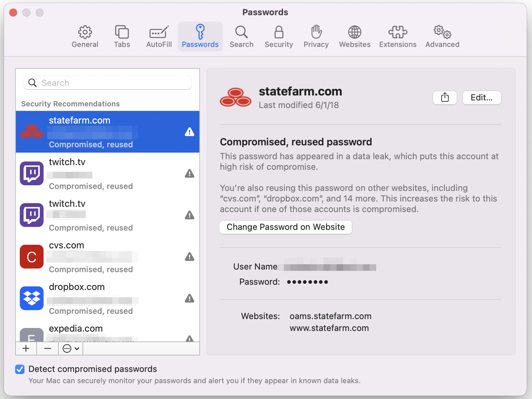Open the General preferences tab
This screenshot has height=399, width=532.
point(85,37)
